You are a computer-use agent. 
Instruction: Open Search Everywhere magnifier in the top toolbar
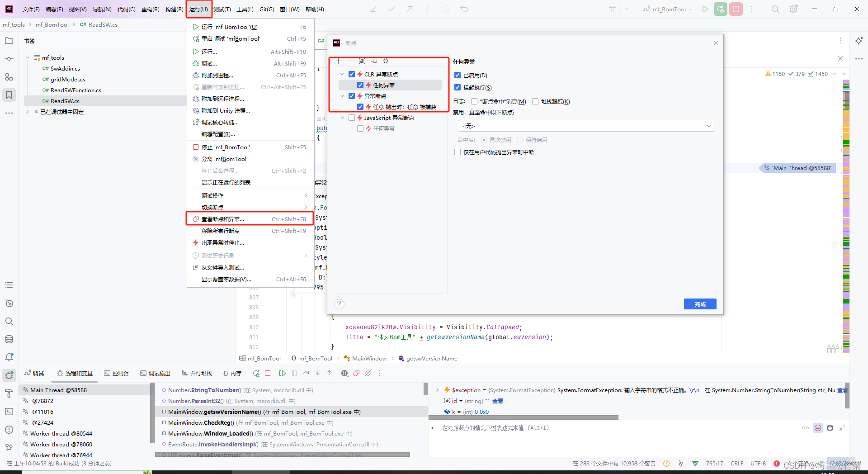775,9
